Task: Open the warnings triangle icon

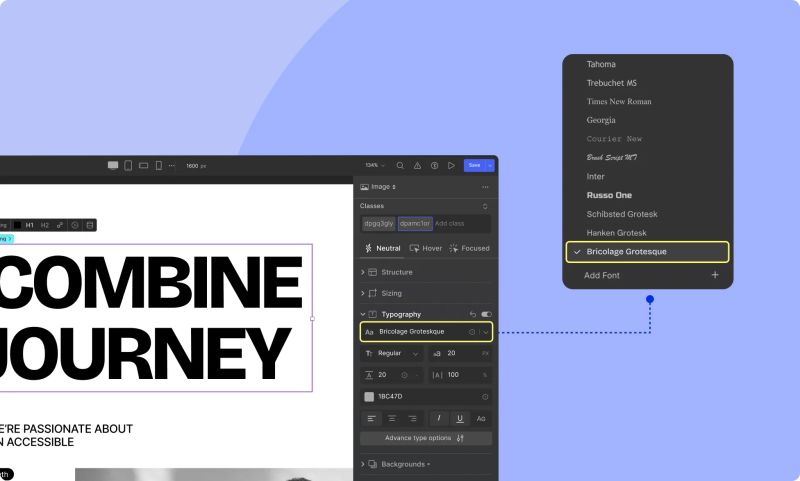Action: pos(417,165)
